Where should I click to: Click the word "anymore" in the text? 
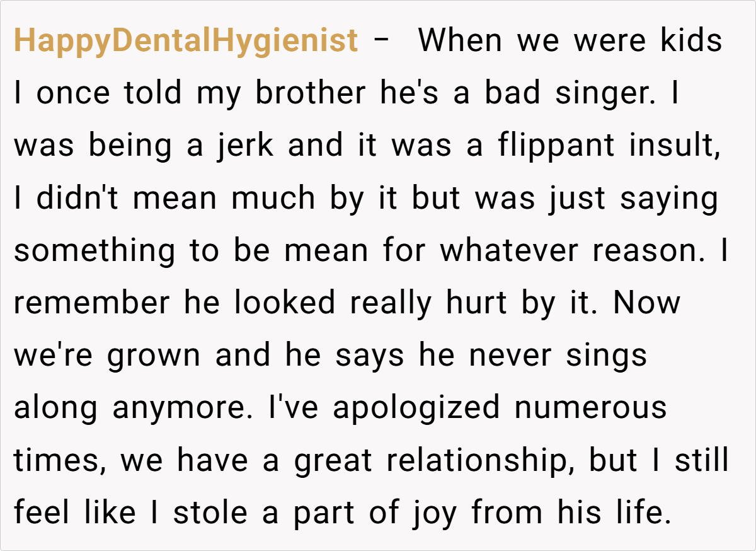click(184, 408)
